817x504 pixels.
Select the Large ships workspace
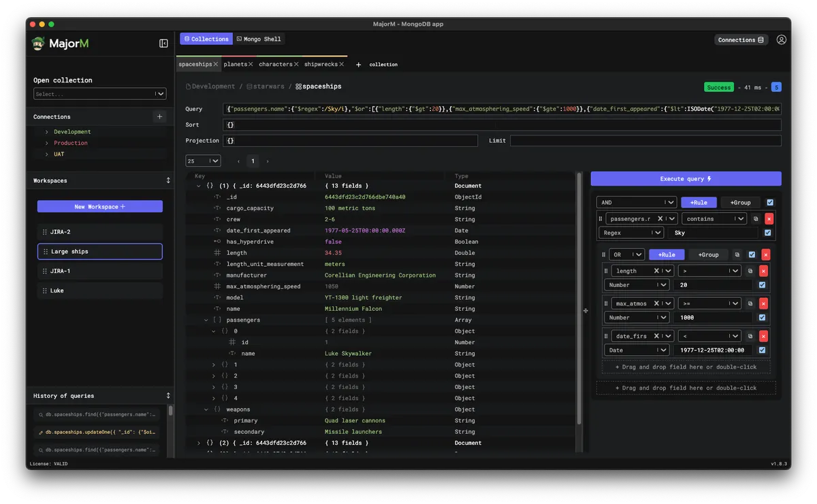point(99,252)
